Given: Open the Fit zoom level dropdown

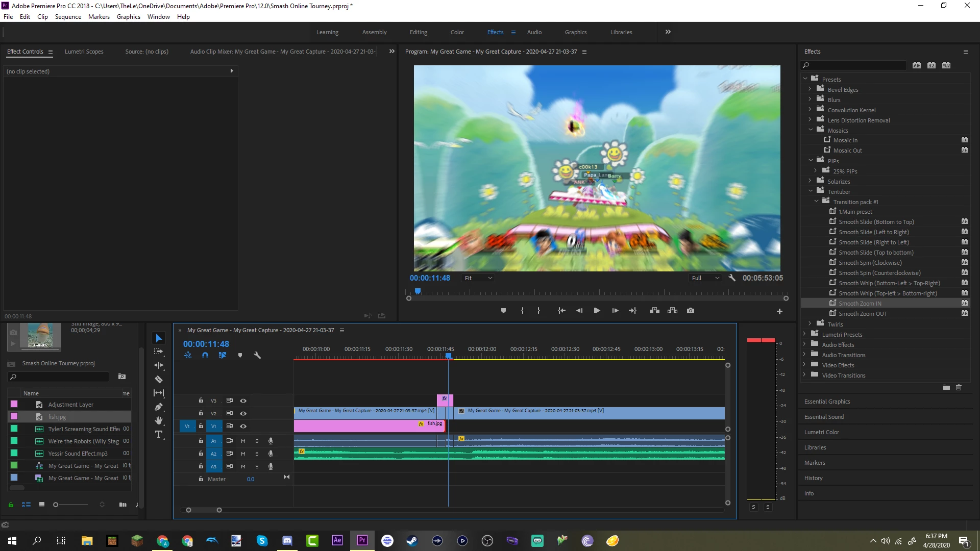Looking at the screenshot, I should click(x=478, y=278).
